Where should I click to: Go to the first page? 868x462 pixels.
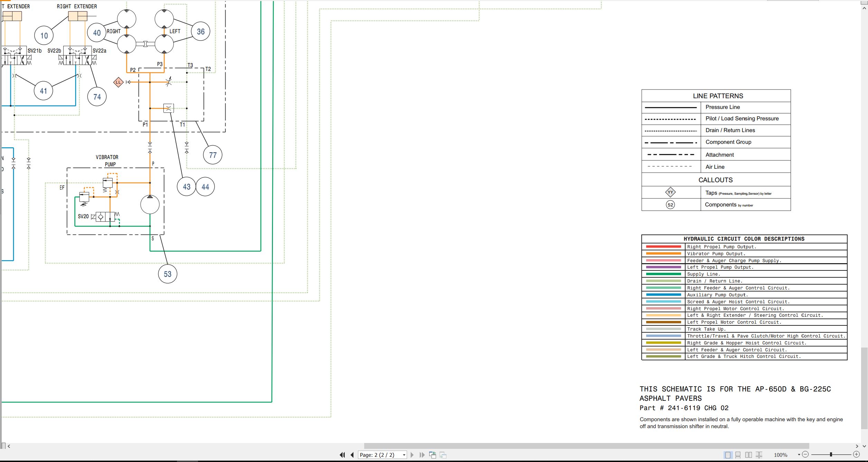(342, 455)
